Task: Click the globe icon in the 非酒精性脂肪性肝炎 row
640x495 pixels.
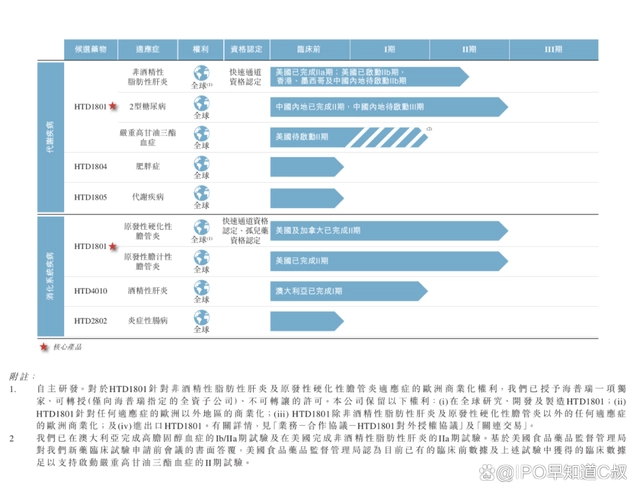Action: coord(201,73)
